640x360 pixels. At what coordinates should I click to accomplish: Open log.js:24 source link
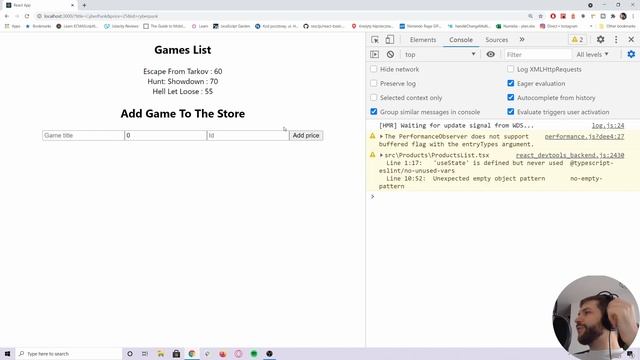point(608,125)
